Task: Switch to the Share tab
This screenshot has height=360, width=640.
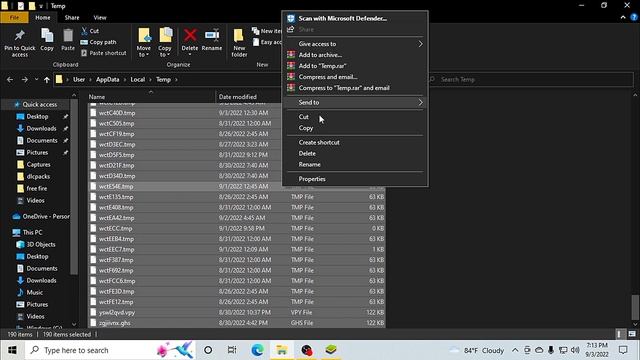Action: 72,18
